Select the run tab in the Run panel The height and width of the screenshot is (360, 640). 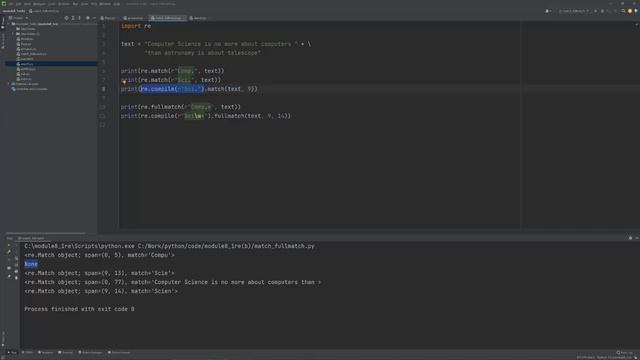(31, 238)
